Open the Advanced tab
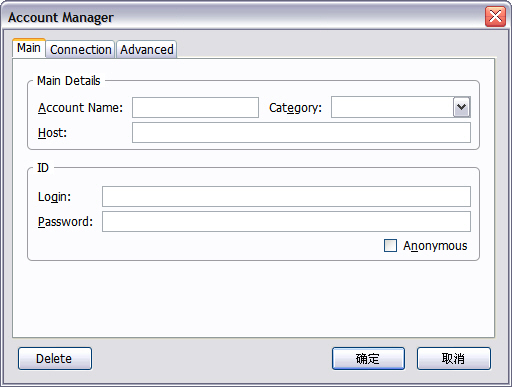This screenshot has width=512, height=387. pos(147,49)
